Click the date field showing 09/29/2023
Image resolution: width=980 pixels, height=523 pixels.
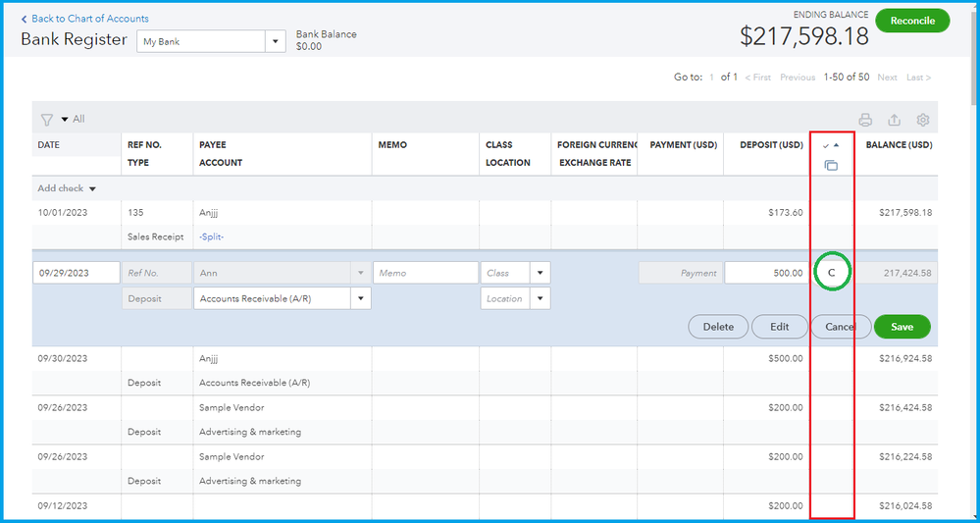click(77, 273)
